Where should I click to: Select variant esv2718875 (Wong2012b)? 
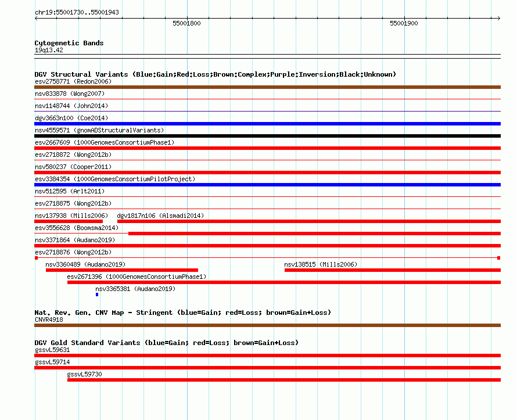point(73,203)
